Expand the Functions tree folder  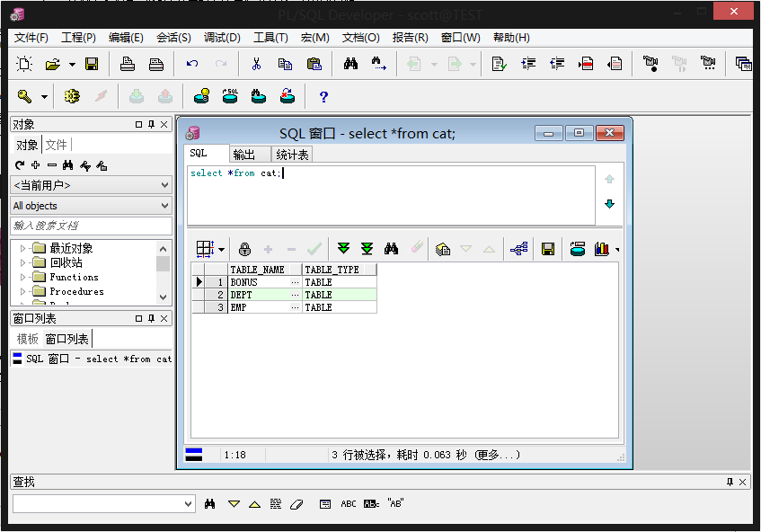(23, 278)
